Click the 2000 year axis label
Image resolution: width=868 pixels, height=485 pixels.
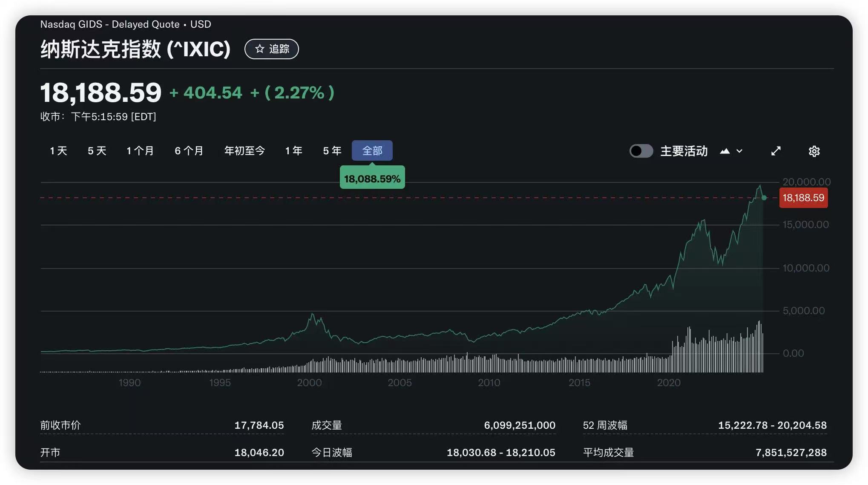pos(309,383)
